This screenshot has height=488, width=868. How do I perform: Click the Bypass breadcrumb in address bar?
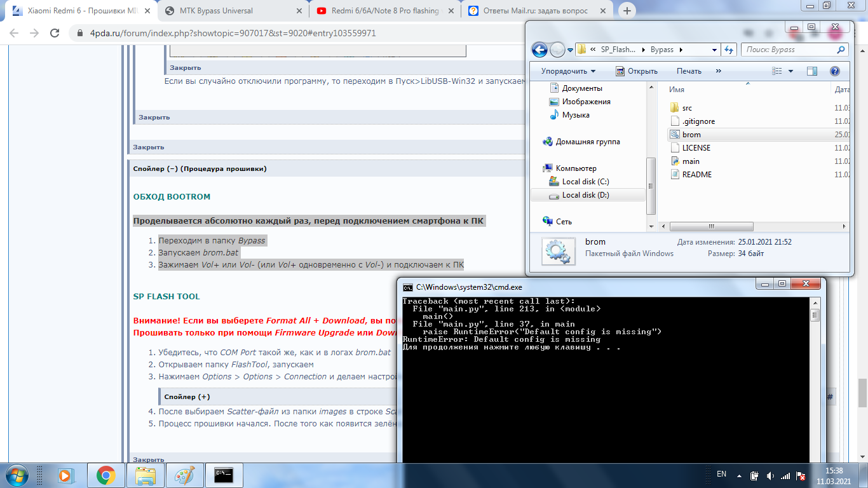click(662, 50)
